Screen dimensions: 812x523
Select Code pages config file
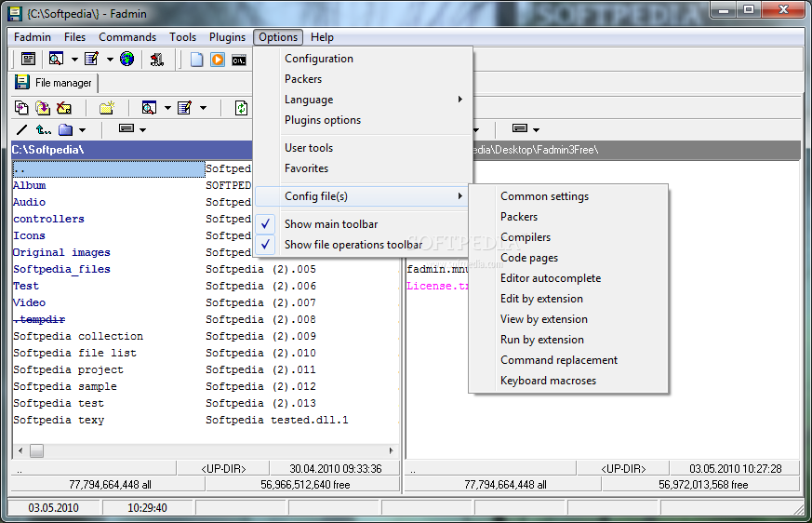(568, 258)
